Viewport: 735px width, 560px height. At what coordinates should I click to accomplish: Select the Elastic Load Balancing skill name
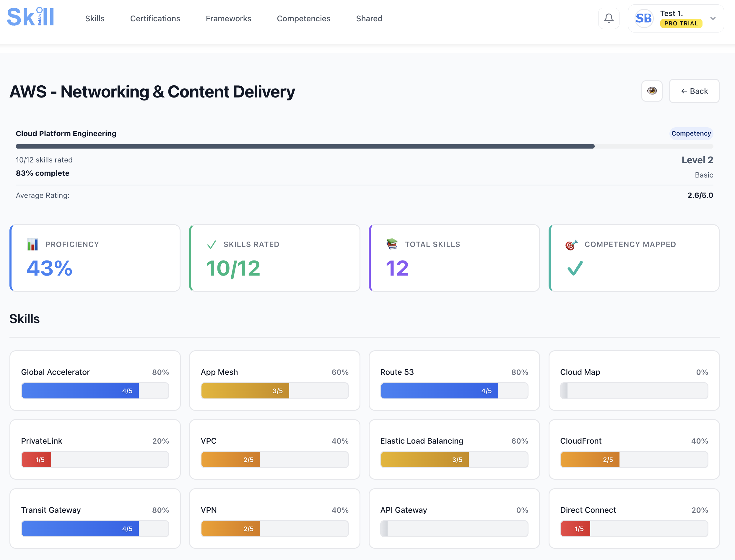(x=422, y=441)
